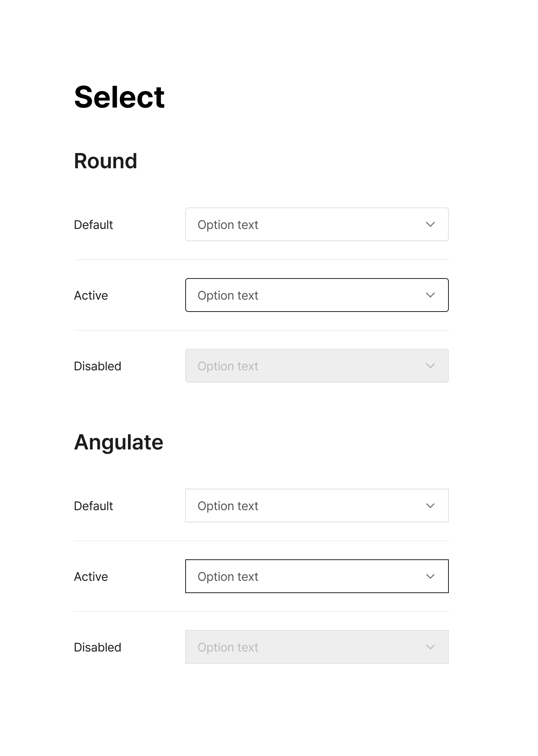Click chevron icon in Angulate Active select

430,576
